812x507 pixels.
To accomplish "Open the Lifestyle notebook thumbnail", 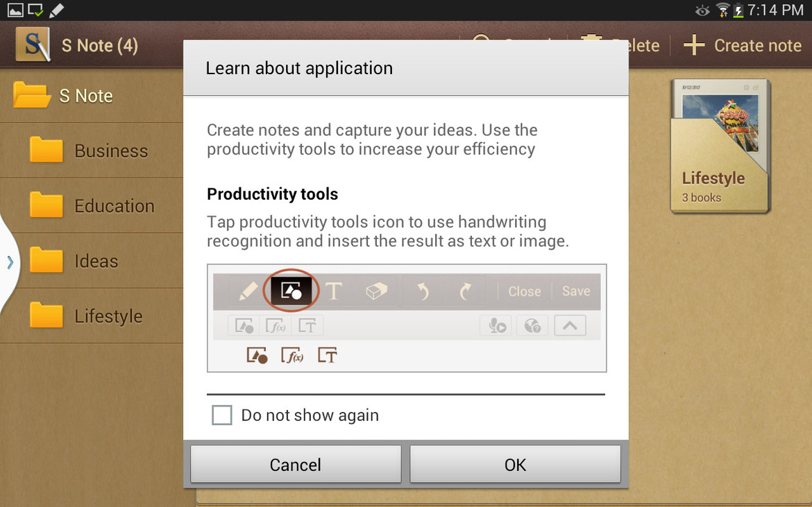I will [x=720, y=146].
